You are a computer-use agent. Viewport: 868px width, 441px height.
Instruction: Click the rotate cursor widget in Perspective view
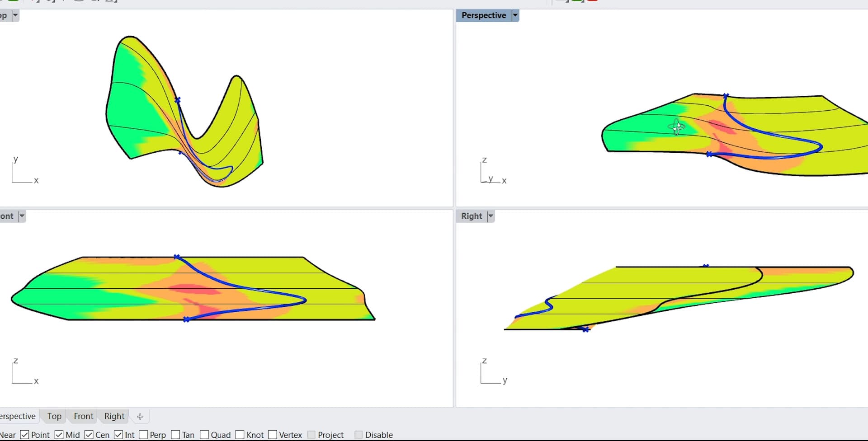point(677,127)
